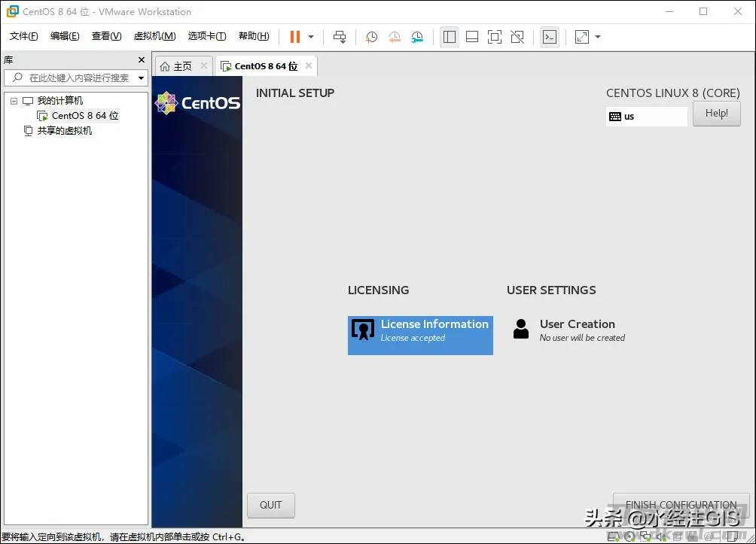The width and height of the screenshot is (756, 544).
Task: Click the library search input field
Action: point(75,77)
